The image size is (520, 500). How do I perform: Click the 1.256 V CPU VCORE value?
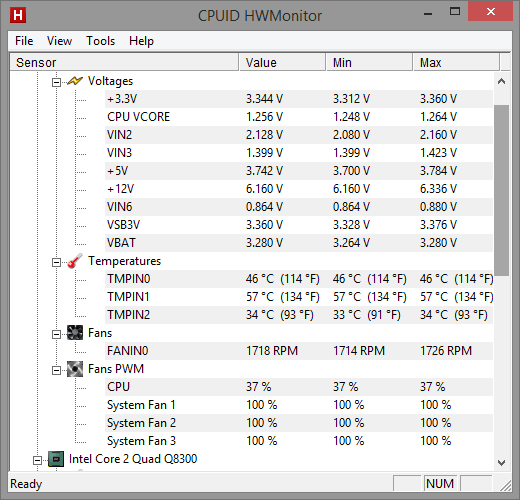264,117
